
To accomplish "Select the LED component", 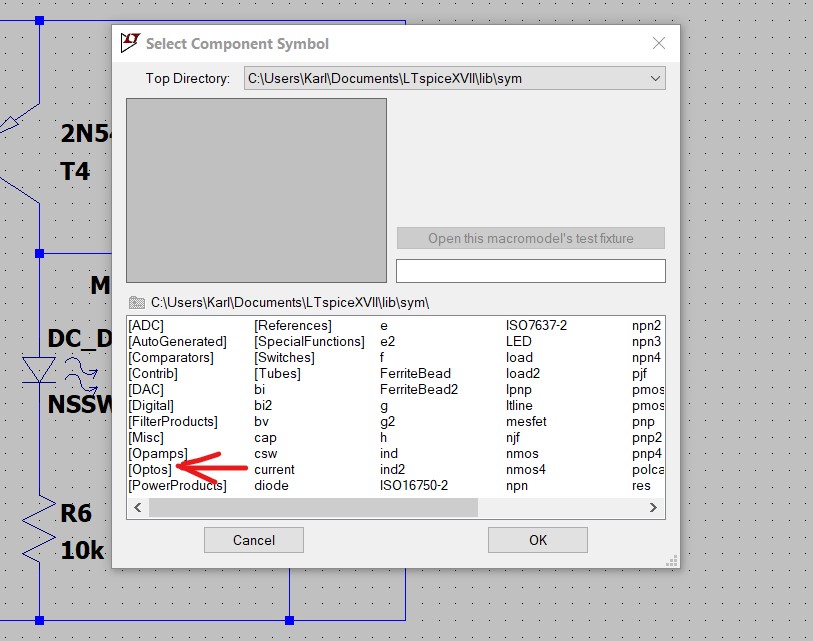I will 518,342.
